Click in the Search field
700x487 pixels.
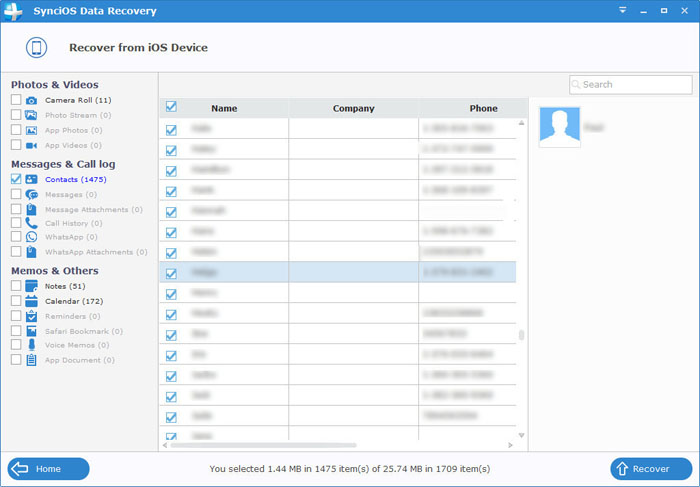[630, 84]
